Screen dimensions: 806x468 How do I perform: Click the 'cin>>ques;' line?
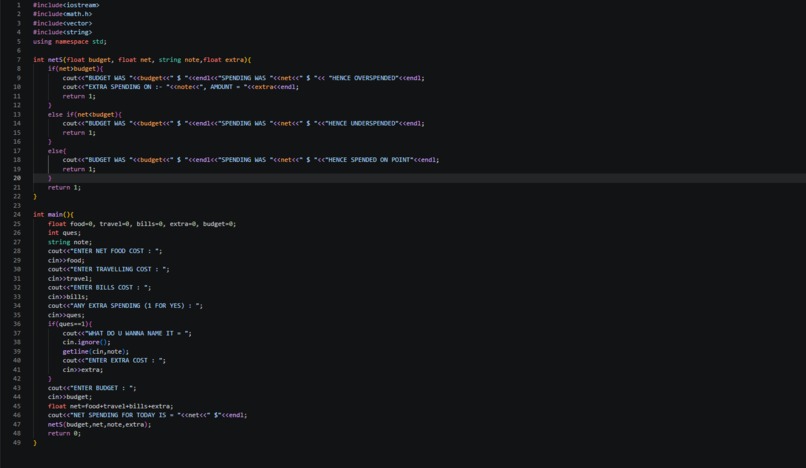click(66, 315)
